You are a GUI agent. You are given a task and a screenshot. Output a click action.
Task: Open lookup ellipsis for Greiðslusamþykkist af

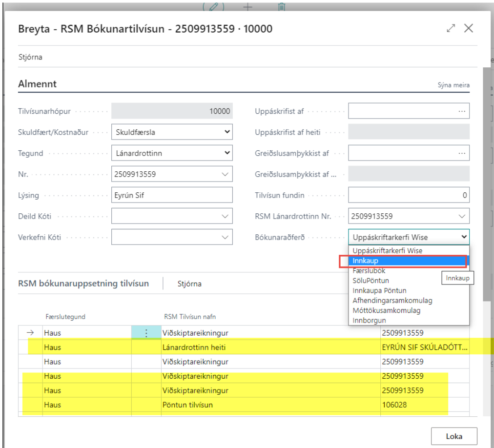(x=461, y=153)
